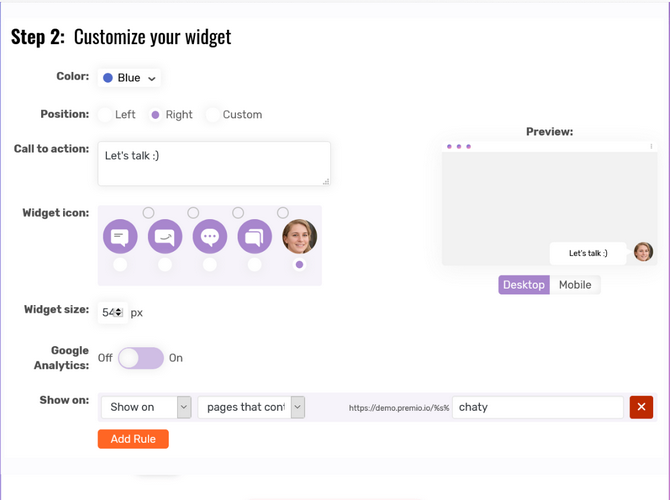Image resolution: width=670 pixels, height=500 pixels.
Task: Select the smile chat bubble widget icon
Action: [165, 237]
